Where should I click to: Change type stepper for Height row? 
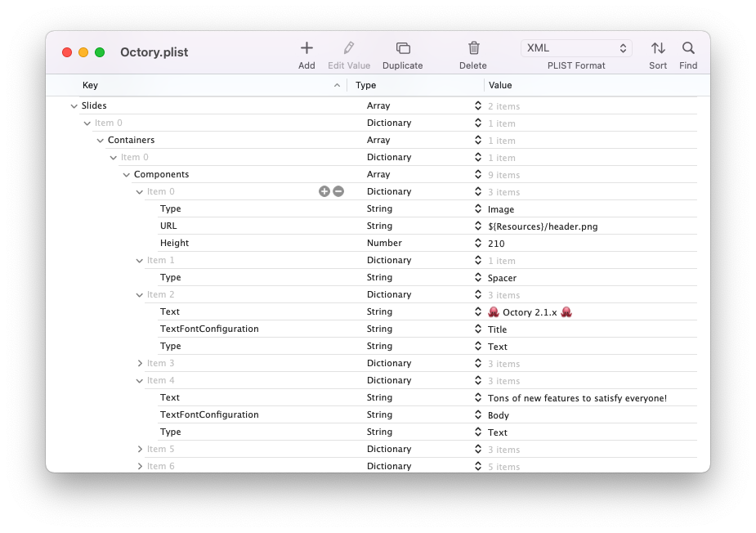click(478, 243)
